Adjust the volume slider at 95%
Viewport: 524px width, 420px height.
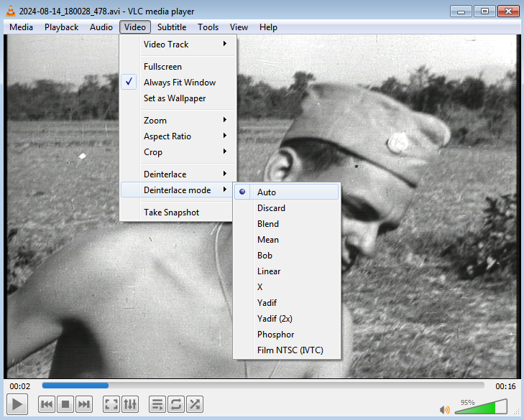point(481,406)
